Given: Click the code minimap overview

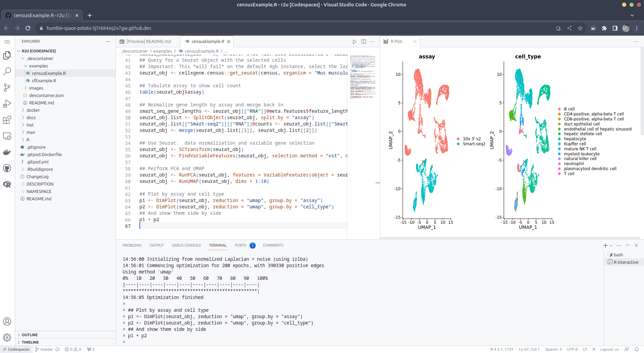Looking at the screenshot, I should coord(363,77).
